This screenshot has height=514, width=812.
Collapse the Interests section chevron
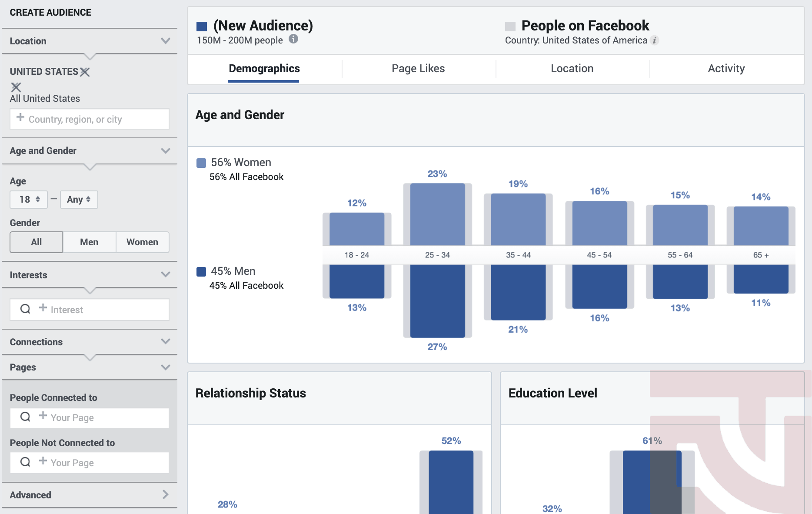(x=166, y=274)
